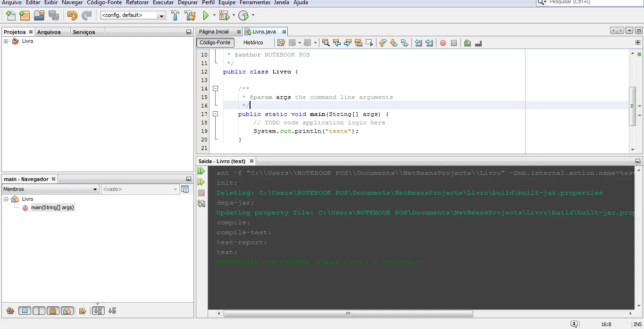This screenshot has height=329, width=644.
Task: Click the Open Project folder icon
Action: click(x=39, y=16)
